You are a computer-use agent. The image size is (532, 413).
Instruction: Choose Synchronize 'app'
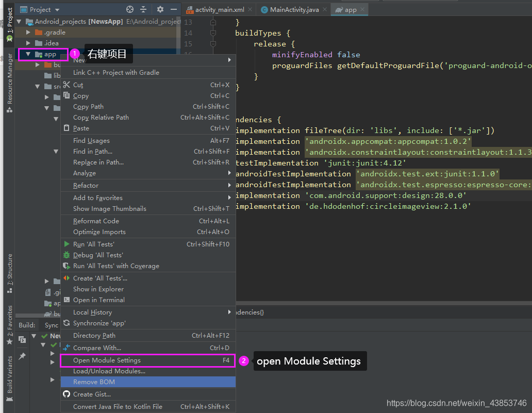pyautogui.click(x=148, y=323)
